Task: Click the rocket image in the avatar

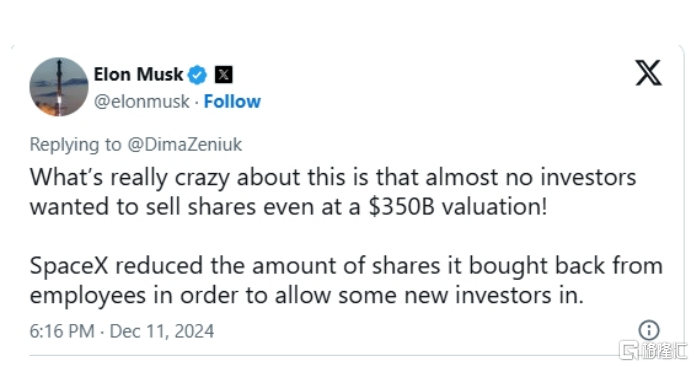Action: tap(59, 87)
